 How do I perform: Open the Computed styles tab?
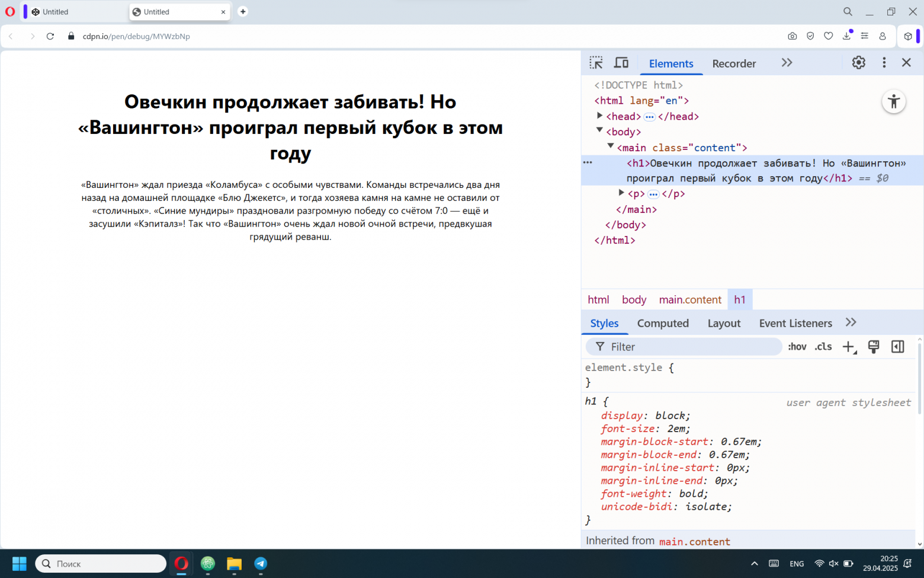tap(662, 323)
